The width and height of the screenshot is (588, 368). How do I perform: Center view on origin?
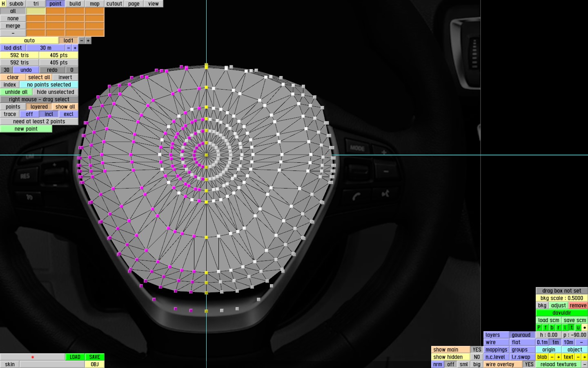(549, 350)
